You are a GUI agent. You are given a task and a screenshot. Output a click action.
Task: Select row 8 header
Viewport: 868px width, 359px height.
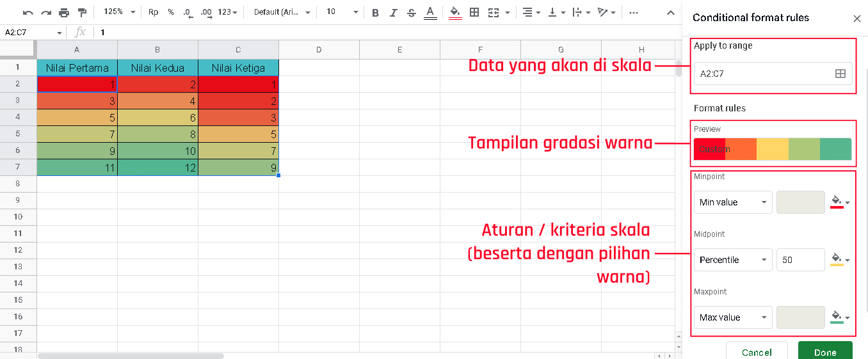pos(18,184)
